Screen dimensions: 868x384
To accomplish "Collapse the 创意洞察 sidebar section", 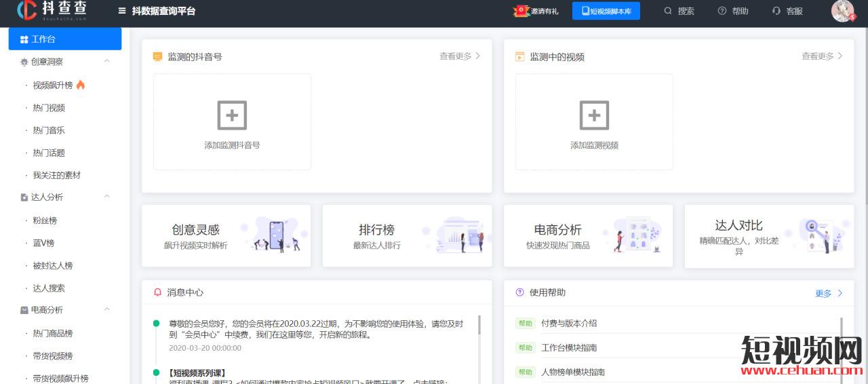I will tap(106, 62).
